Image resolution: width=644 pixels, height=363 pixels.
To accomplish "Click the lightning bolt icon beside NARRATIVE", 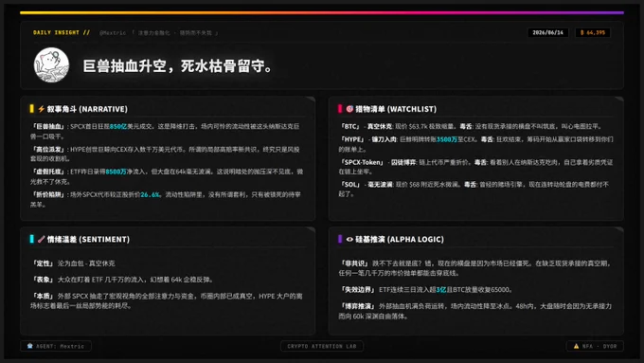I will point(41,109).
